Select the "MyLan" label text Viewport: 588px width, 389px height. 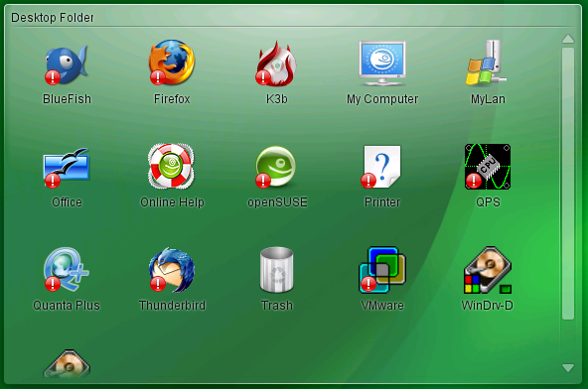tap(488, 99)
